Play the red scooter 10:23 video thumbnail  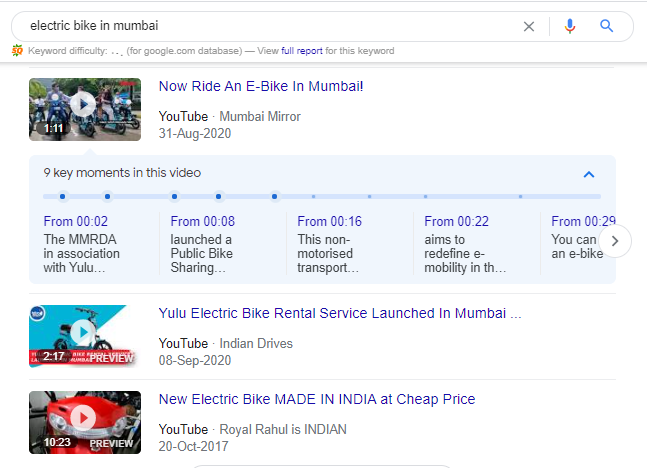85,422
